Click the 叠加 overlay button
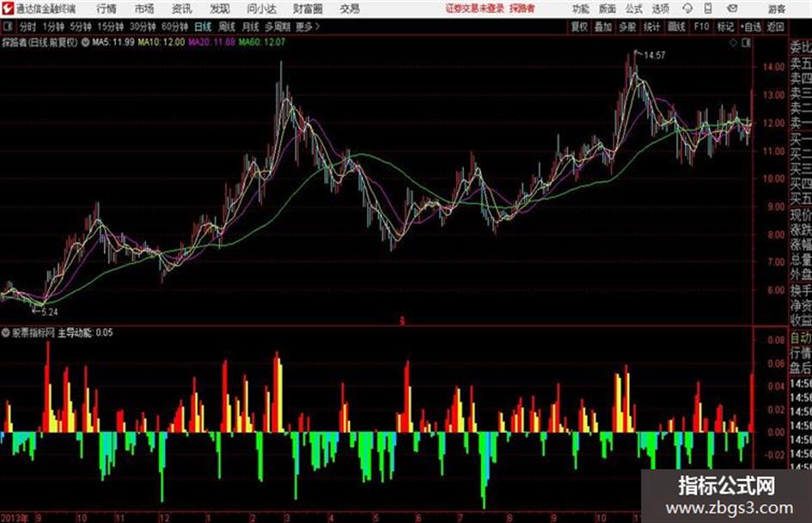 (x=603, y=27)
